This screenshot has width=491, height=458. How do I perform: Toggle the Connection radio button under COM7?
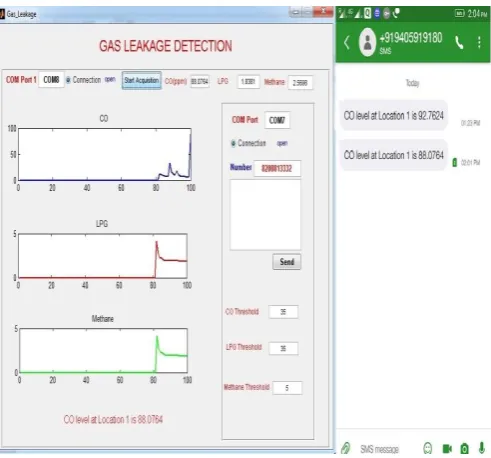(x=233, y=143)
